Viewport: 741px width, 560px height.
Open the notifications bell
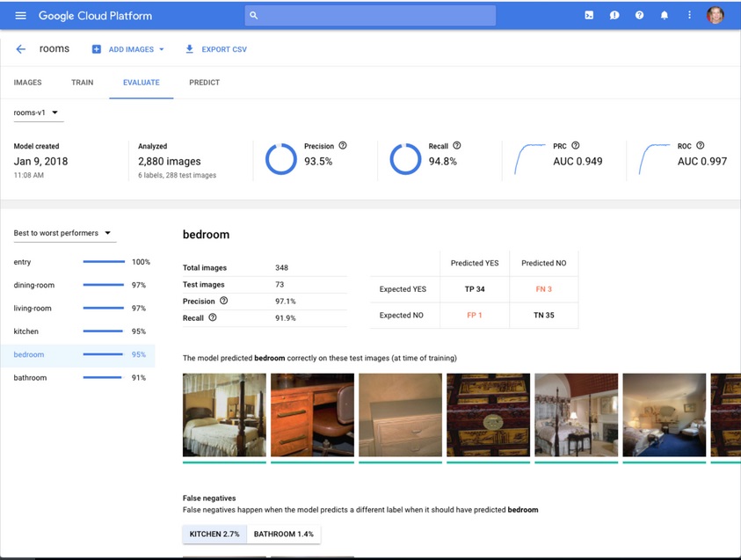click(665, 16)
